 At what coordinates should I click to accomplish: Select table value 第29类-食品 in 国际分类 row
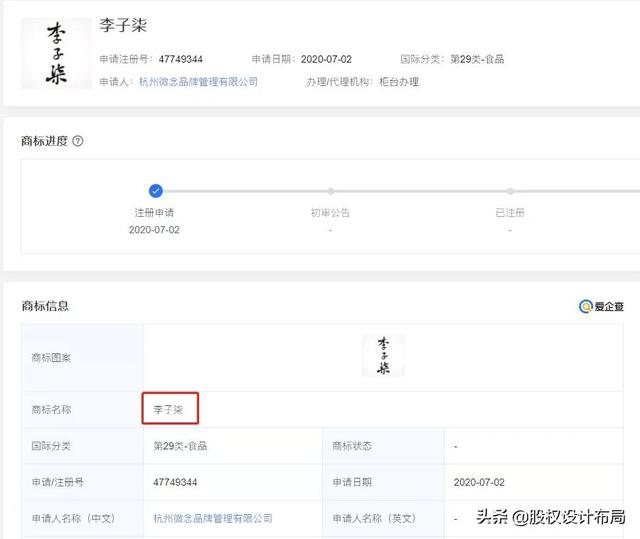(x=180, y=446)
